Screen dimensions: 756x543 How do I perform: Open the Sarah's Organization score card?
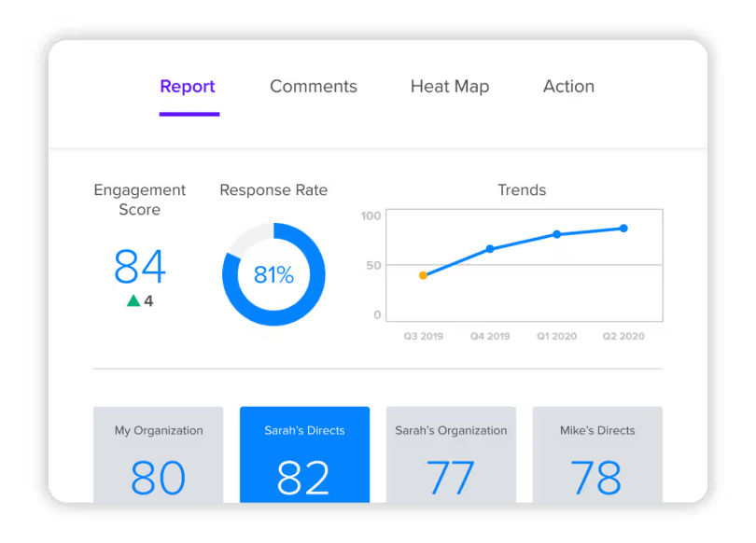(x=451, y=454)
